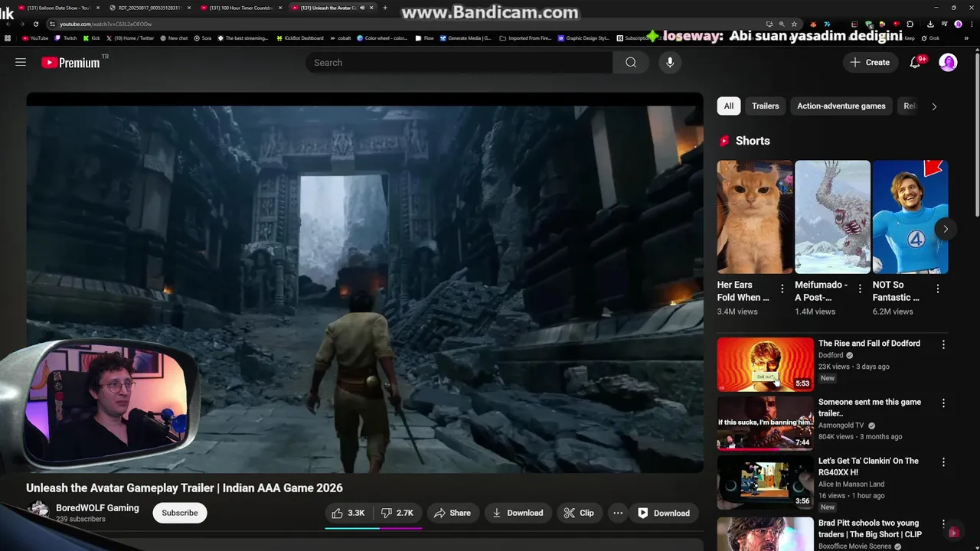The image size is (980, 551).
Task: Open the orange cat Short thumbnail
Action: pos(755,217)
